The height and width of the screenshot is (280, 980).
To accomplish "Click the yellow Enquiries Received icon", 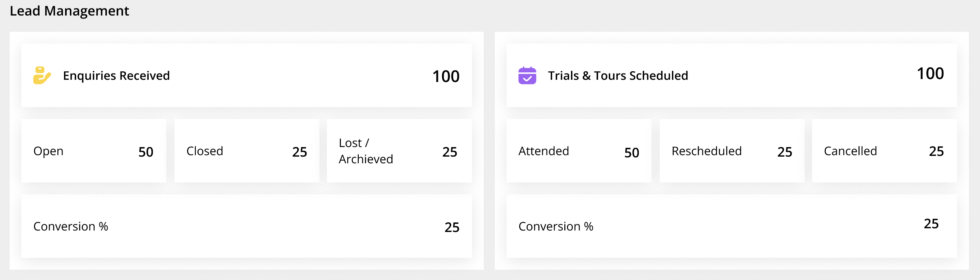I will click(x=42, y=75).
